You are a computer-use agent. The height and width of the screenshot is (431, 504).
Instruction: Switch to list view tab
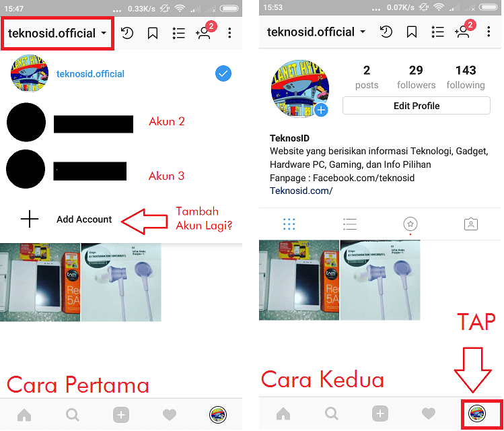click(x=349, y=224)
